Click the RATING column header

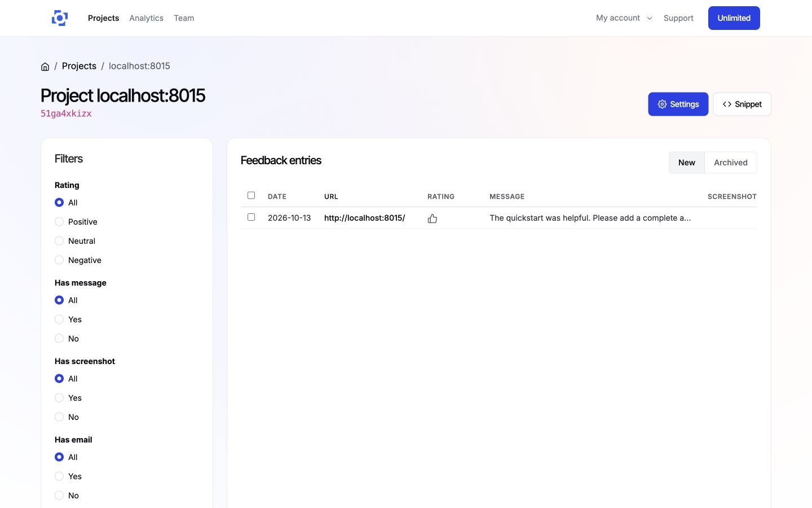tap(441, 196)
